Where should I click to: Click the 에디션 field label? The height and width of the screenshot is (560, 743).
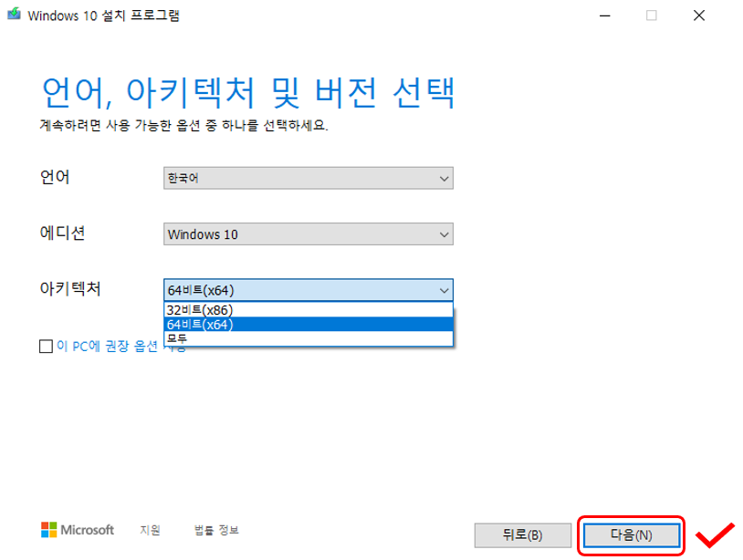[x=63, y=233]
